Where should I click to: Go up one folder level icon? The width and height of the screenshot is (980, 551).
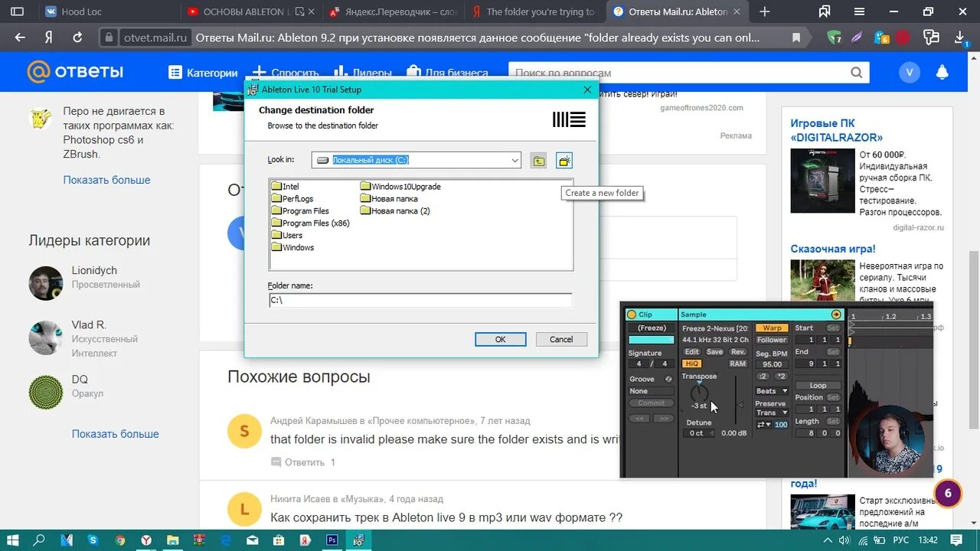tap(539, 161)
